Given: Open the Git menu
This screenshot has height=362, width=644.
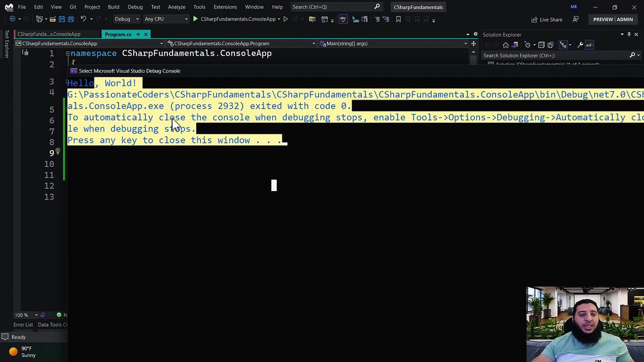Looking at the screenshot, I should (x=73, y=7).
